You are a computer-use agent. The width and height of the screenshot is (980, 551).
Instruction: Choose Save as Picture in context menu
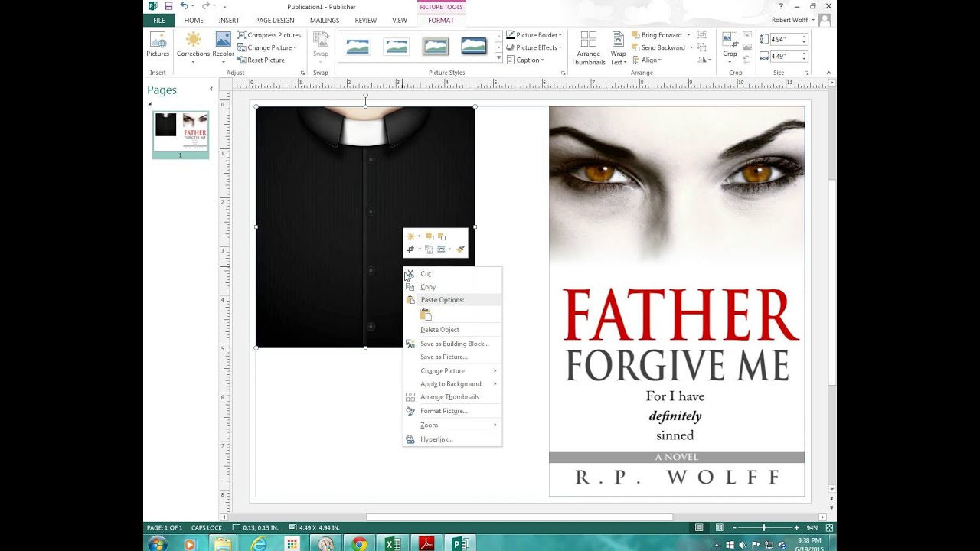(452, 357)
